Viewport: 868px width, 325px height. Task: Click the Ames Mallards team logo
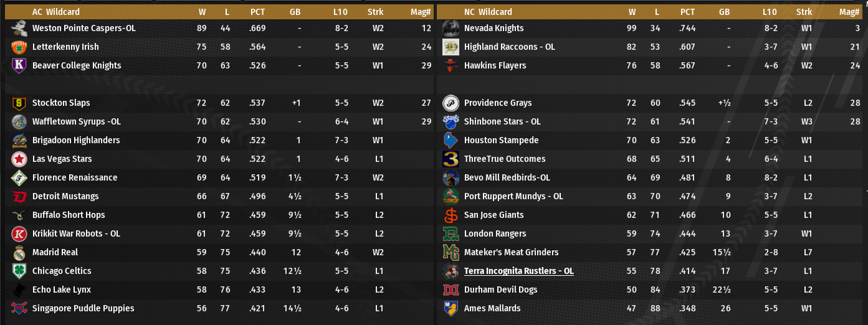click(451, 308)
